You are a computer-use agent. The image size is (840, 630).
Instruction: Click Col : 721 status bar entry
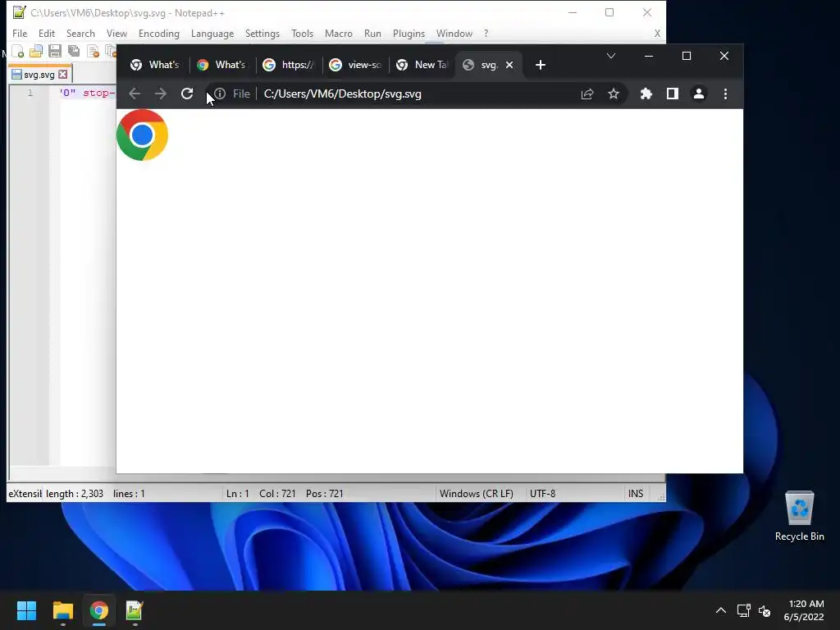[277, 493]
